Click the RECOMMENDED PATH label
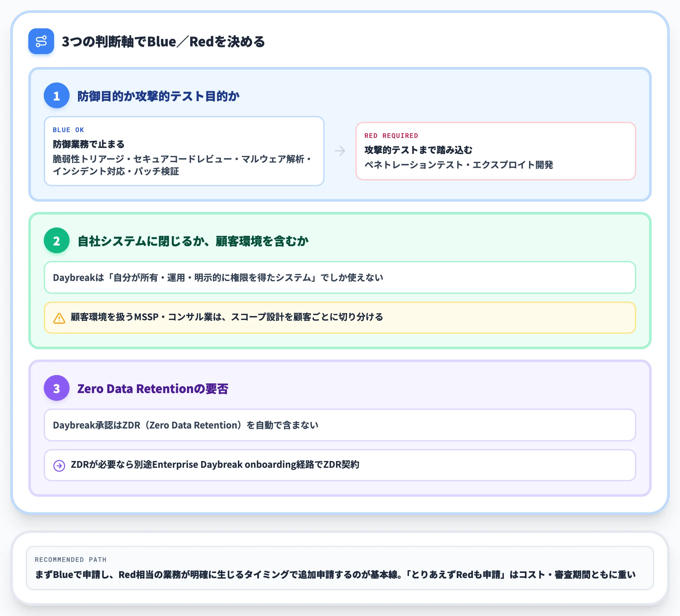Image resolution: width=680 pixels, height=616 pixels. pyautogui.click(x=71, y=560)
